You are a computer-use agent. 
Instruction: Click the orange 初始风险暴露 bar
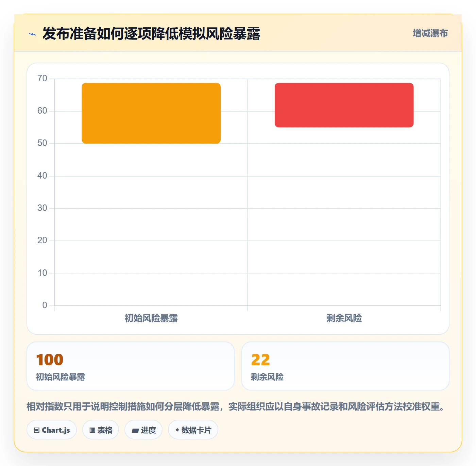pyautogui.click(x=151, y=113)
